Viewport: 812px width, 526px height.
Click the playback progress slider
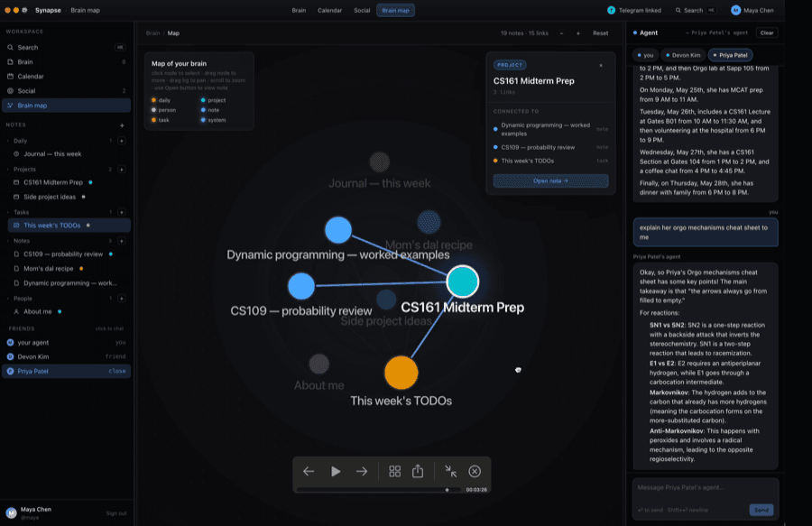[x=379, y=490]
